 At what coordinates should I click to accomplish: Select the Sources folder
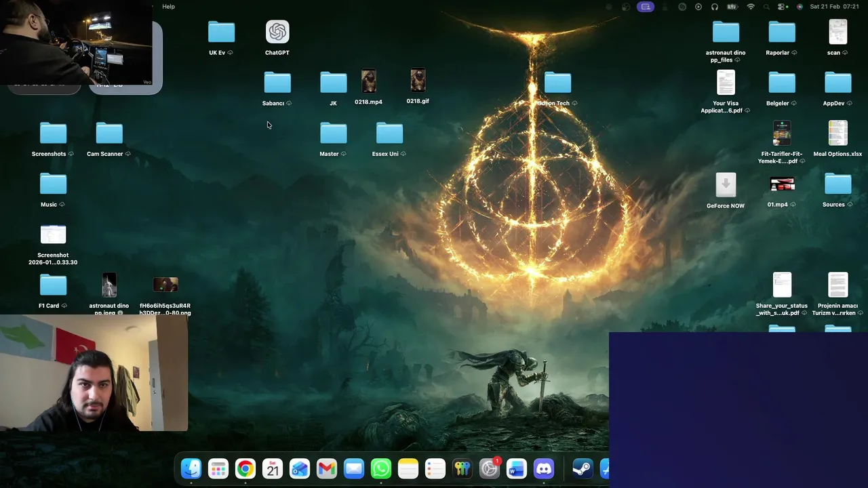tap(838, 184)
